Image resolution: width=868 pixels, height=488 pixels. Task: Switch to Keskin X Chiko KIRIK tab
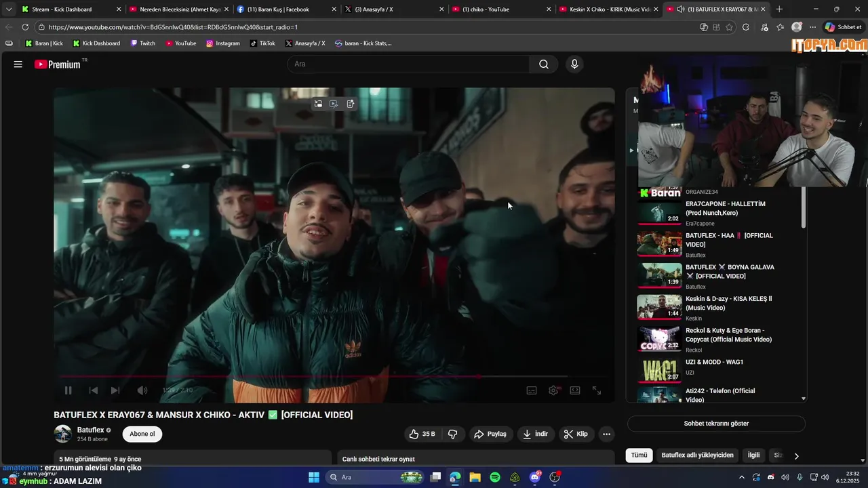pos(608,9)
